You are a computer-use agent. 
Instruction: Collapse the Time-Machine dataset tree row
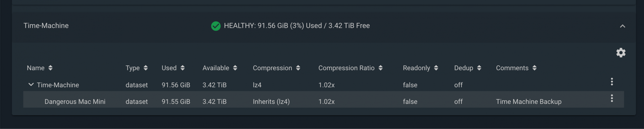[x=31, y=85]
